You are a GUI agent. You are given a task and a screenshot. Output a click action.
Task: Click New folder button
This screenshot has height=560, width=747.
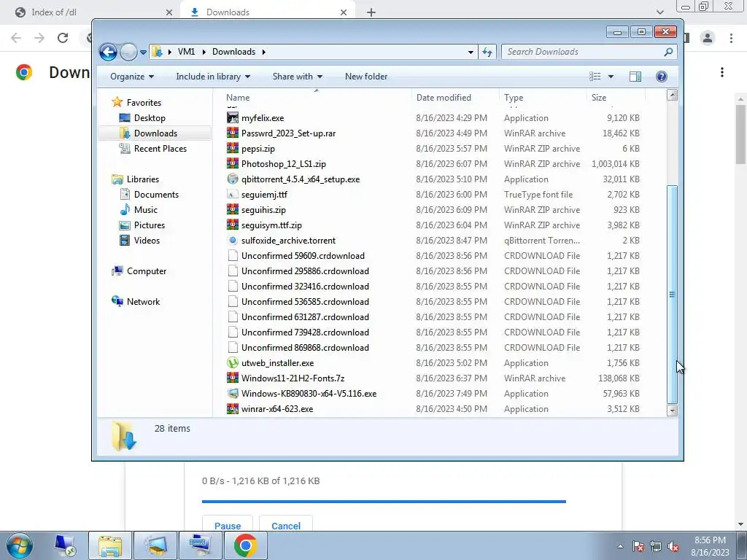(366, 77)
